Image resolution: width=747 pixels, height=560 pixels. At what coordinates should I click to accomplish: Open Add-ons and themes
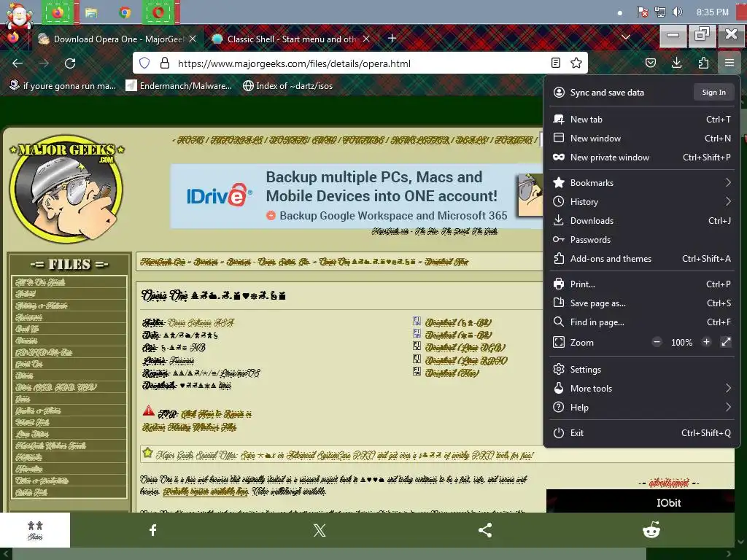coord(642,259)
